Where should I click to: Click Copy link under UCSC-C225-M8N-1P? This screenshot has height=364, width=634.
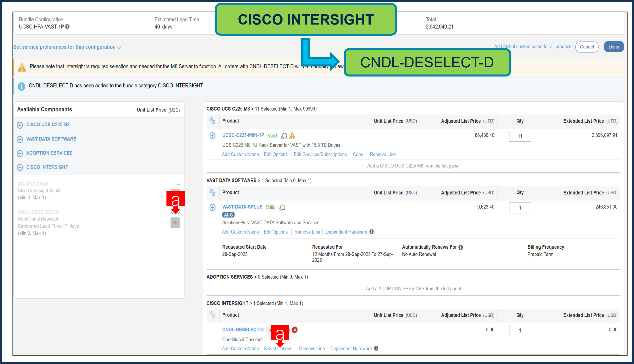(358, 154)
